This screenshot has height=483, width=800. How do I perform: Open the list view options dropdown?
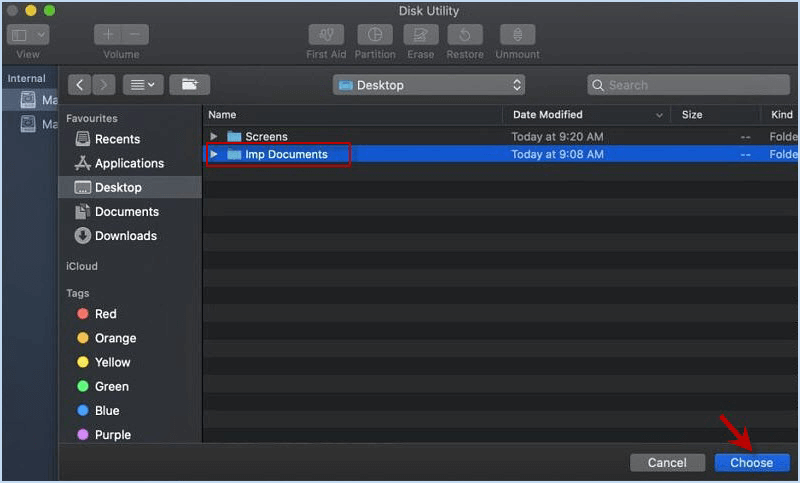point(143,85)
